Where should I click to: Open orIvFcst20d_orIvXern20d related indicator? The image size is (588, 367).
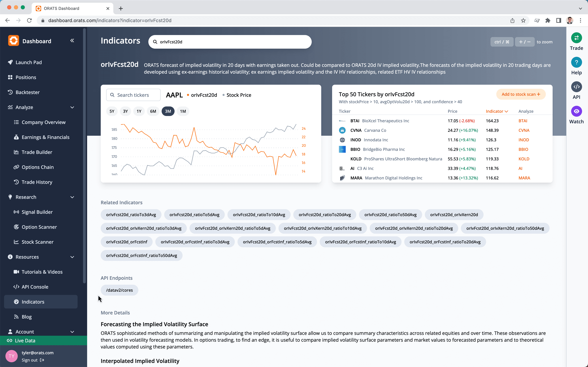(454, 215)
